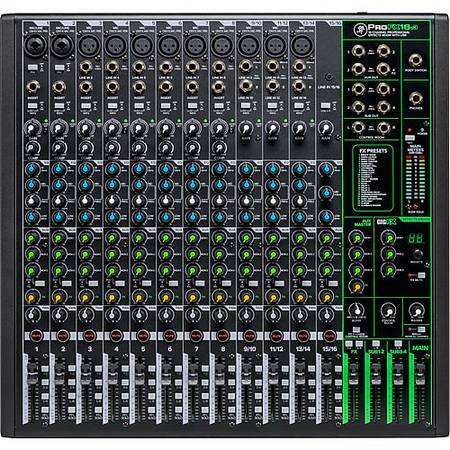450x450 pixels.
Task: Click the Phones level knob
Action: point(416,310)
